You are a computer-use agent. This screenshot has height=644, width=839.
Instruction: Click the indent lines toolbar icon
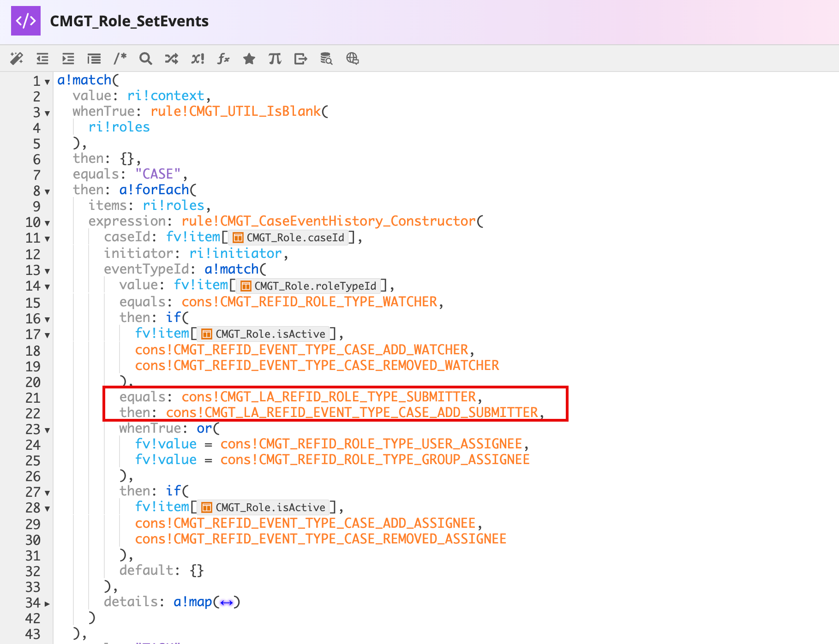pyautogui.click(x=68, y=59)
